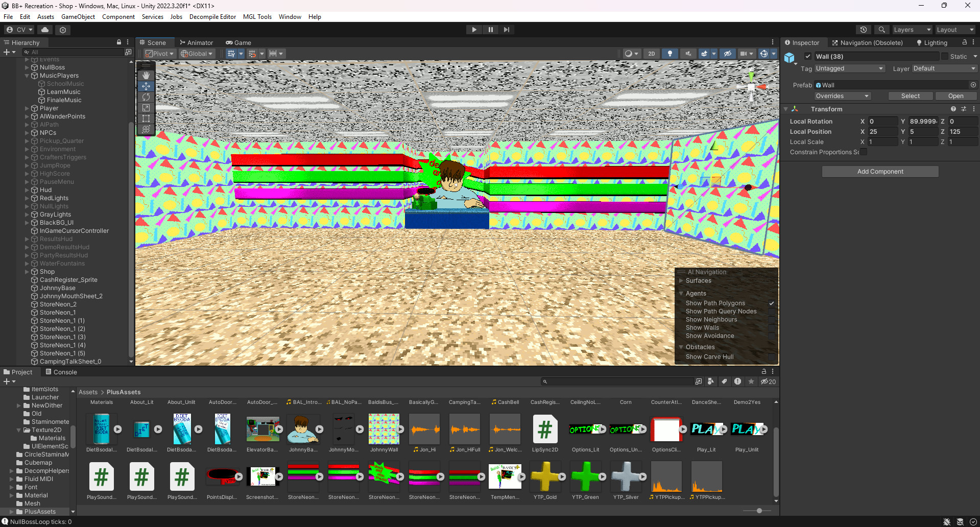Select the Transform tool in Scene toolbar
The width and height of the screenshot is (980, 527).
[146, 129]
